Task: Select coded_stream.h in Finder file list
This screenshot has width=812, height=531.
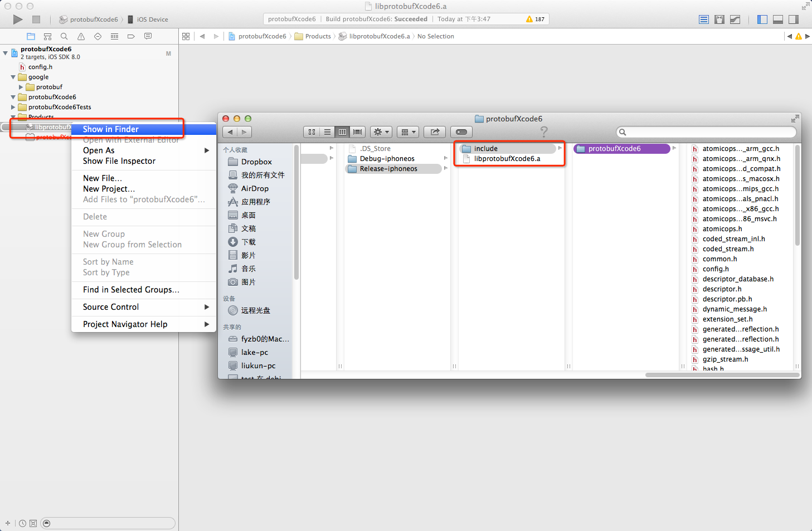Action: point(728,249)
